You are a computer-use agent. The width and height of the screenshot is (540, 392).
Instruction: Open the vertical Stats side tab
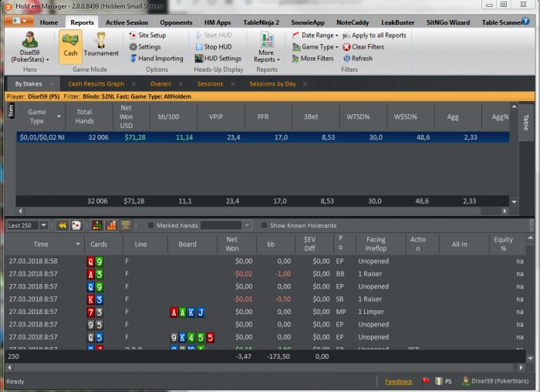[x=11, y=110]
